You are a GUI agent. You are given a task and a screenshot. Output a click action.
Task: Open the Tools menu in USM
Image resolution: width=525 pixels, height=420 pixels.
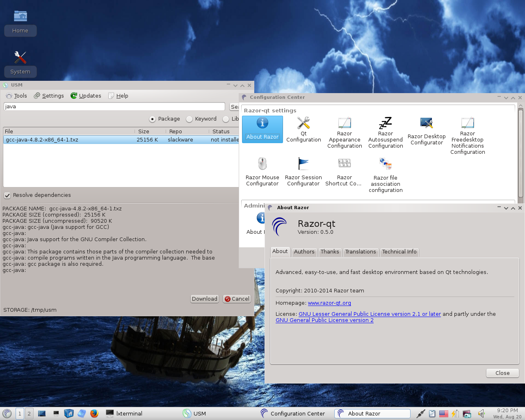click(16, 96)
